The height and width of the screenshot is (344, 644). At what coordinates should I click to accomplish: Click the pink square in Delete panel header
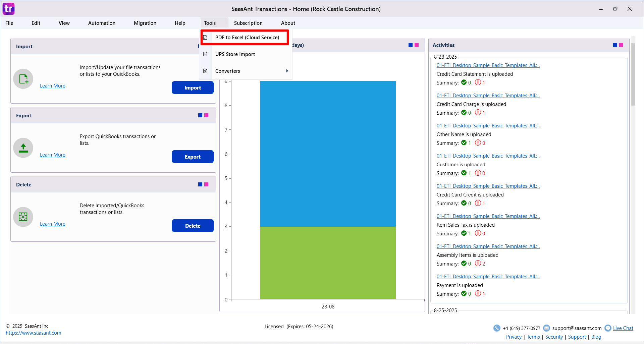(206, 184)
